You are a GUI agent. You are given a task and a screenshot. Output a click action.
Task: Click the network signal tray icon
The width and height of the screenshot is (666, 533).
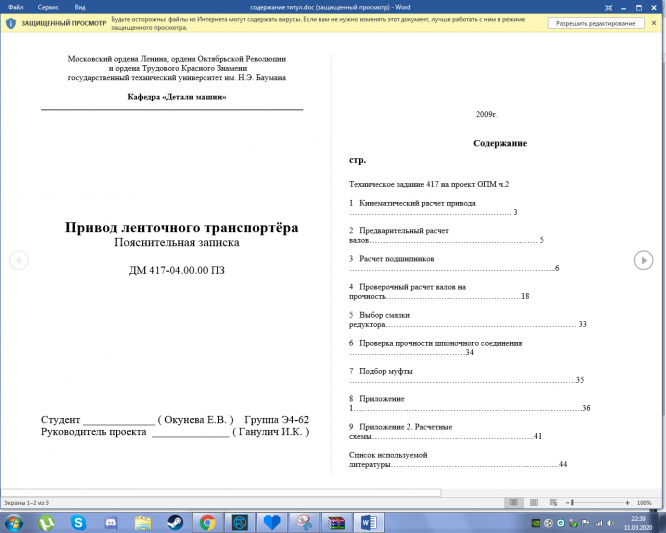point(598,523)
